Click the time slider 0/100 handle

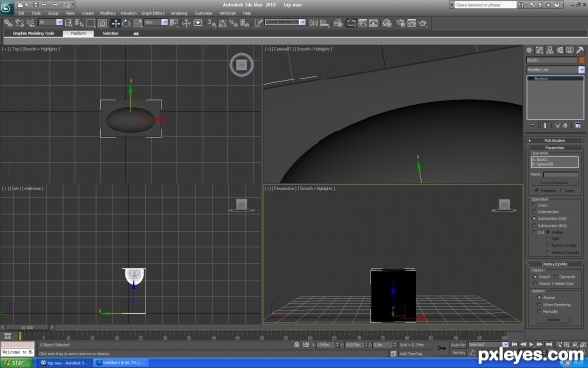point(27,328)
